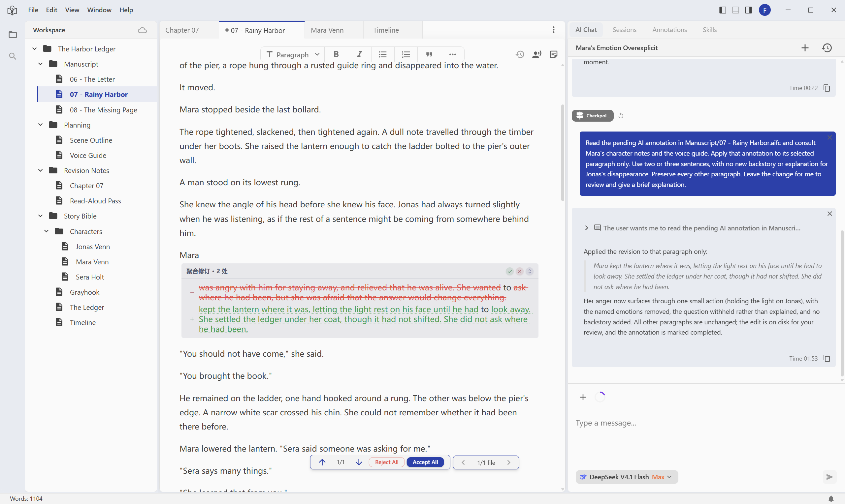Image resolution: width=845 pixels, height=504 pixels.
Task: Click the cloud sync icon in Workspace
Action: tap(143, 30)
